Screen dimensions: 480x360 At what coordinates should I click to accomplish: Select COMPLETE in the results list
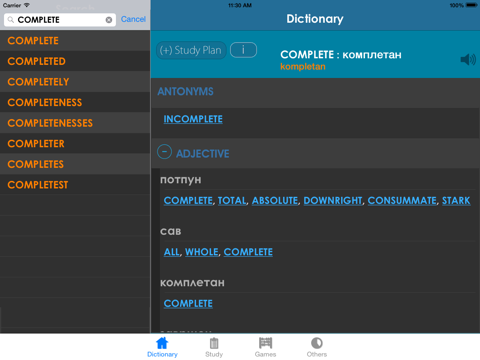(x=75, y=41)
